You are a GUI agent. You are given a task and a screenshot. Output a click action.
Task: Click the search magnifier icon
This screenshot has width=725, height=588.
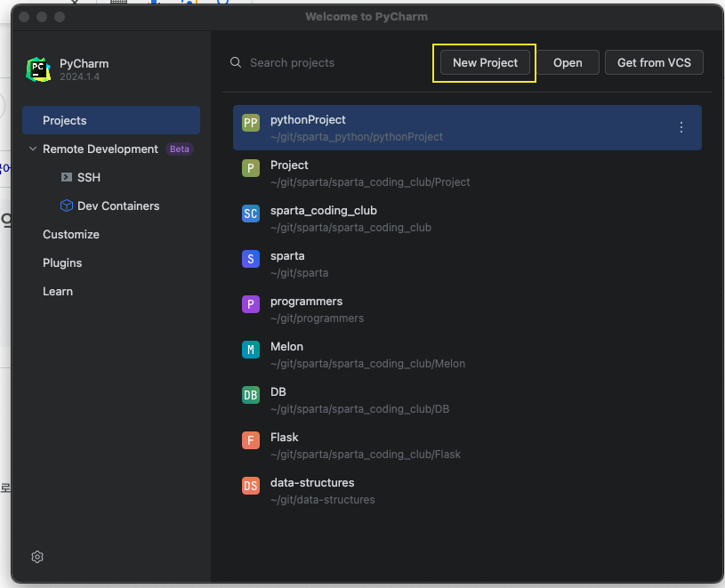(236, 62)
